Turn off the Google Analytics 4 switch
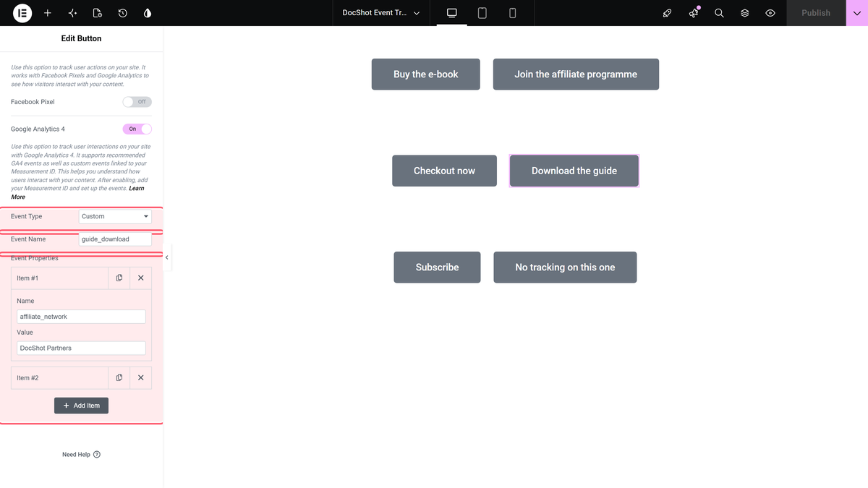Screen dimensions: 868x488 point(137,129)
